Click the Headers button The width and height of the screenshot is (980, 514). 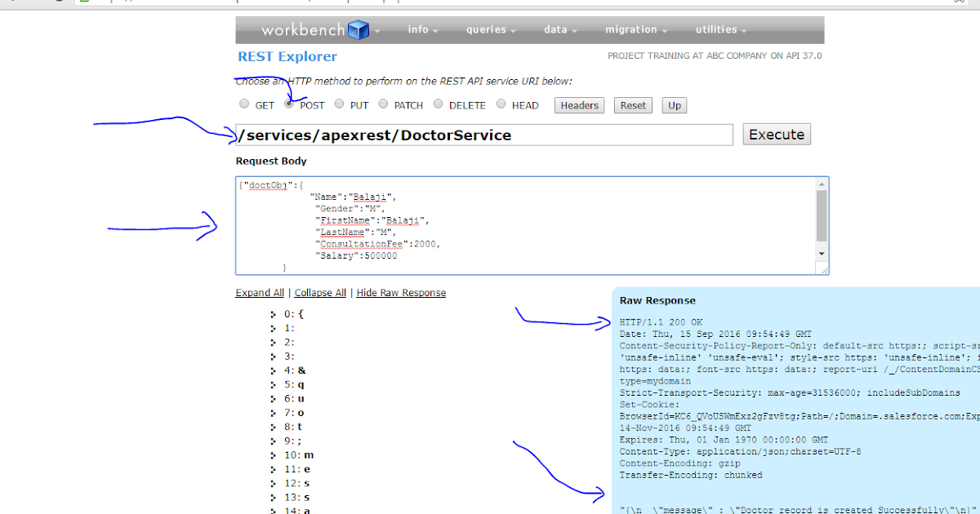[x=579, y=105]
